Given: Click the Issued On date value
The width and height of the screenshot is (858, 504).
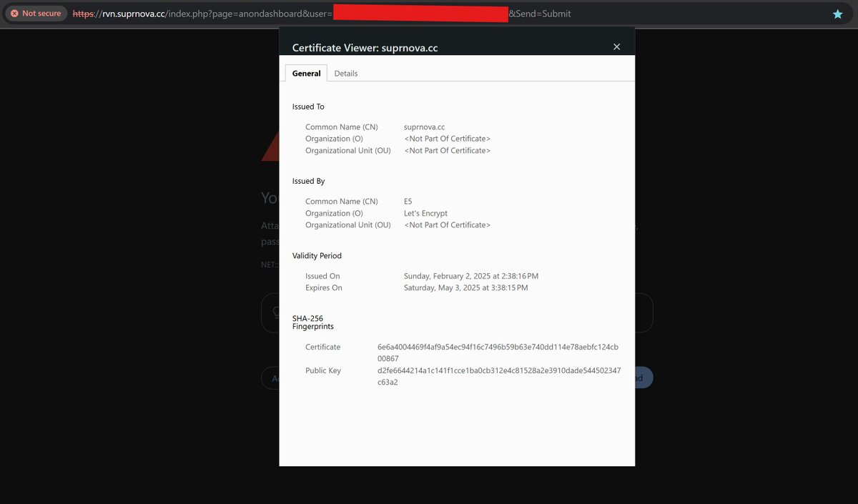Looking at the screenshot, I should (x=471, y=276).
